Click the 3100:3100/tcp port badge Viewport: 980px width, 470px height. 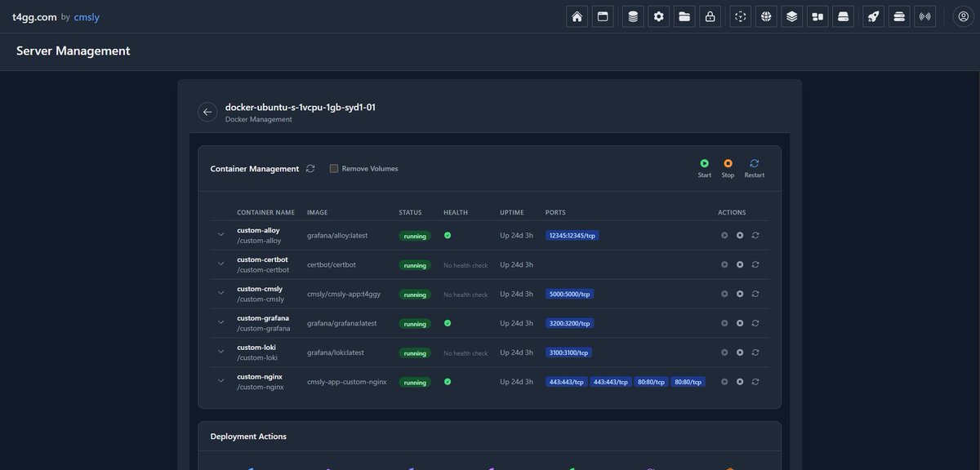568,352
